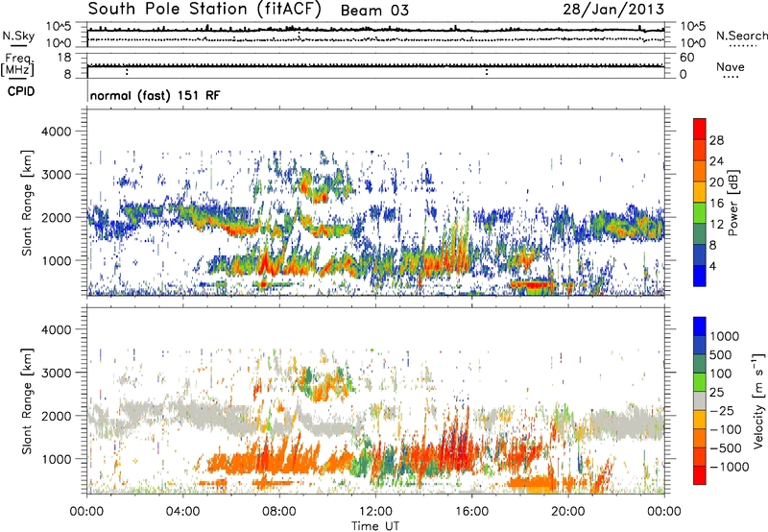Pick the yellow-orange power colorbar segment beside 20
Screen dimensions: 768x532
pos(700,191)
